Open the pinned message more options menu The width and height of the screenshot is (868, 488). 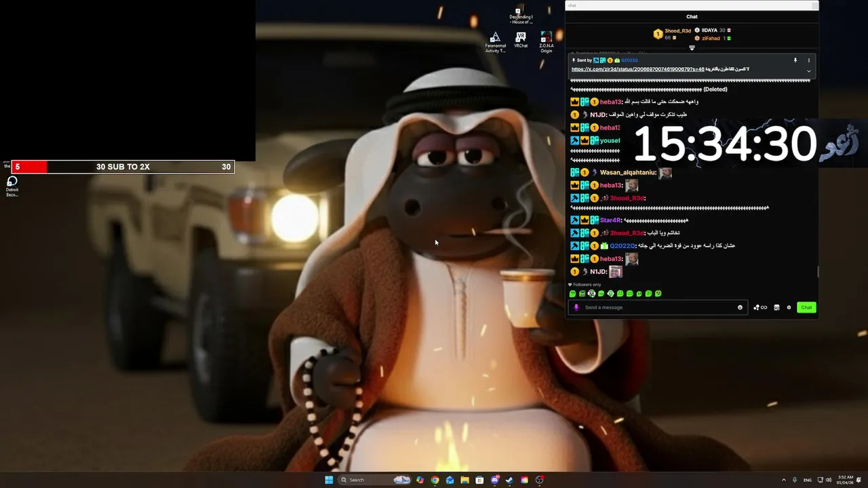pyautogui.click(x=809, y=60)
